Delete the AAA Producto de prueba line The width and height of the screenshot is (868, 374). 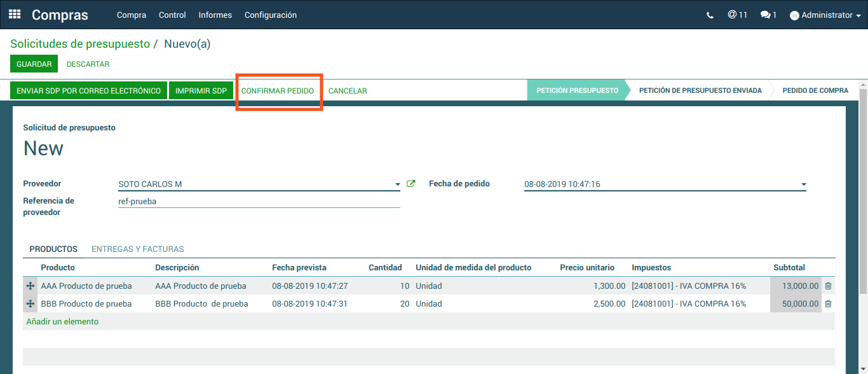(828, 286)
